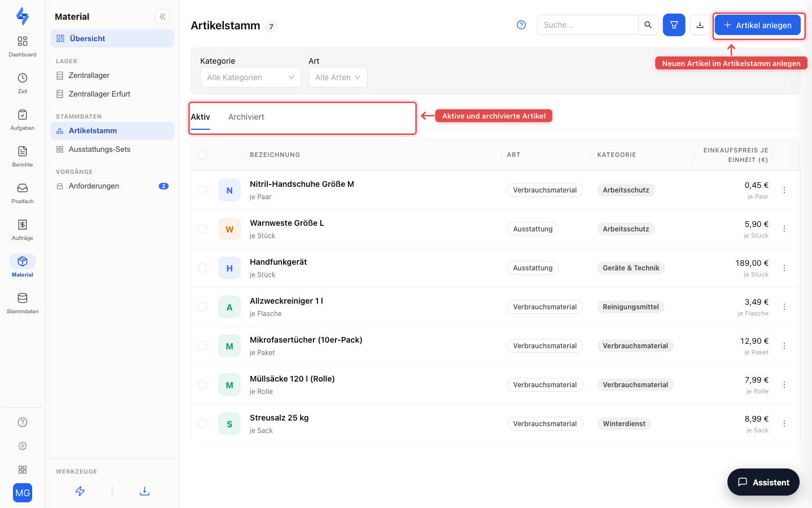Sort by the Bezeichnung column header
The image size is (812, 508).
275,155
